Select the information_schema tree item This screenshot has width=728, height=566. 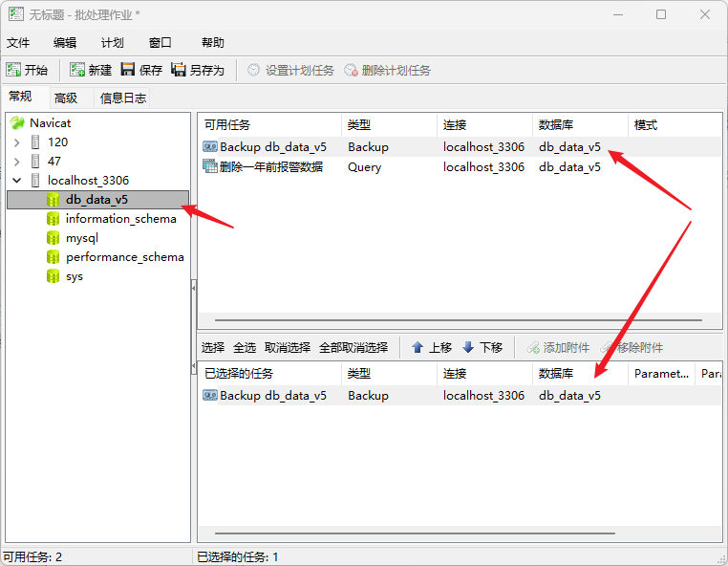click(x=120, y=218)
